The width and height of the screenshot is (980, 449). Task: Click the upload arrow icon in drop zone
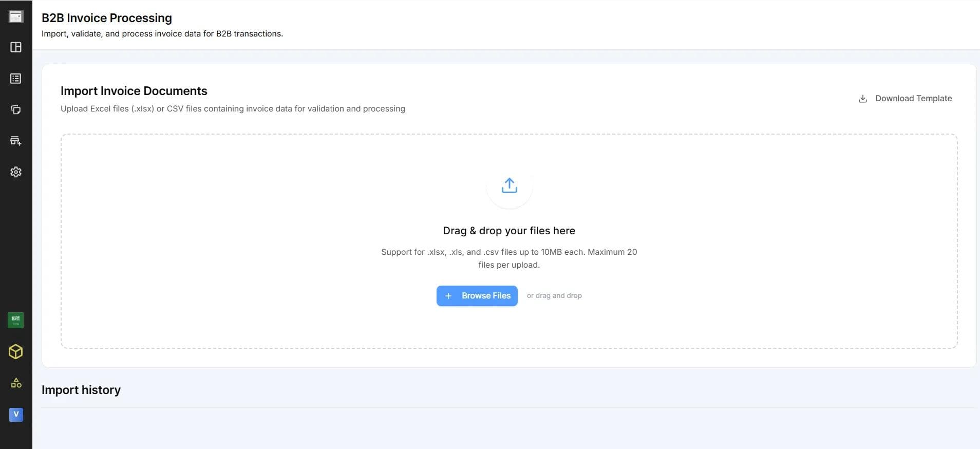click(509, 185)
